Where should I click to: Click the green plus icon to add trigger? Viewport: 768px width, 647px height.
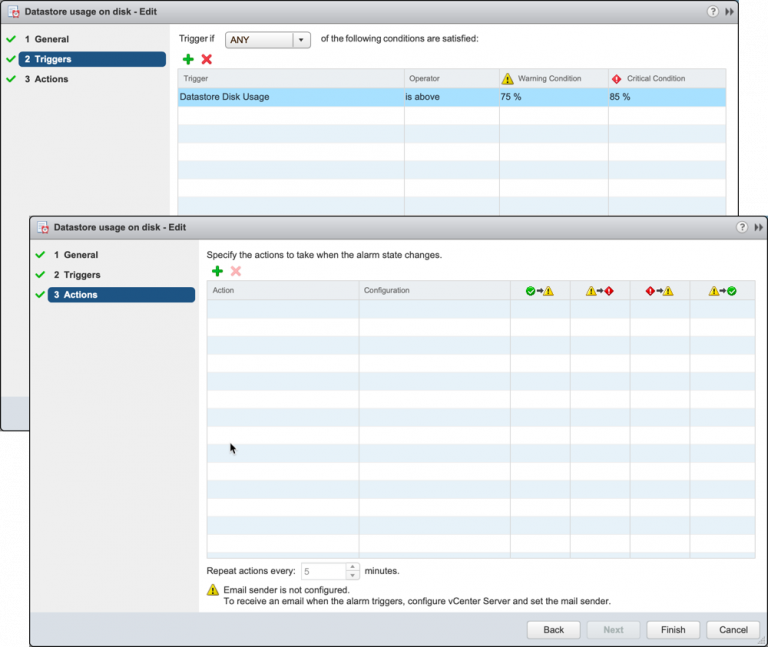tap(188, 60)
